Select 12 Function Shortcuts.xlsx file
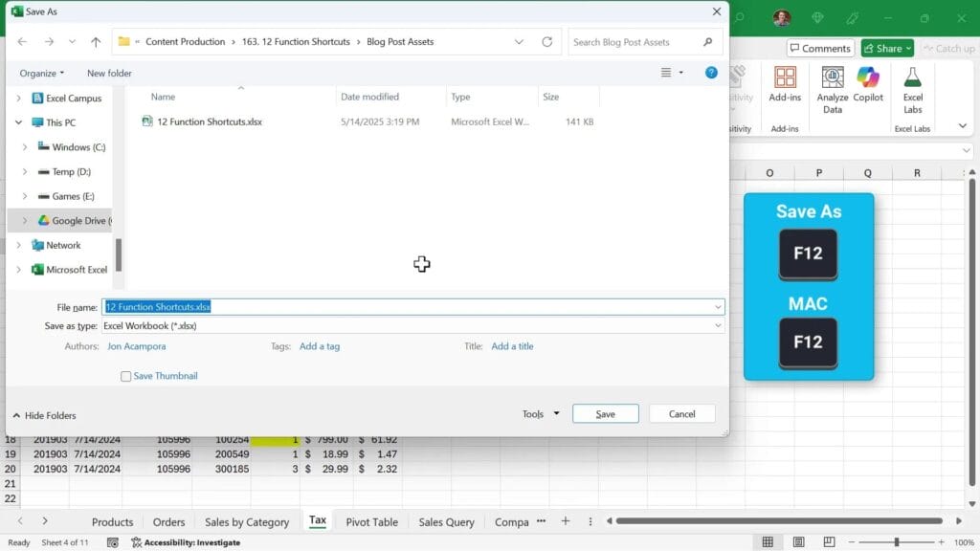 pos(209,122)
